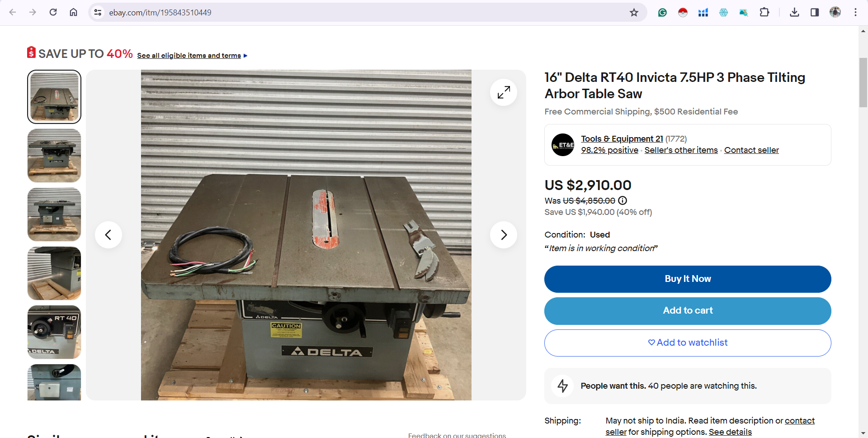Bookmark this page with star icon
The width and height of the screenshot is (868, 438).
pos(634,12)
